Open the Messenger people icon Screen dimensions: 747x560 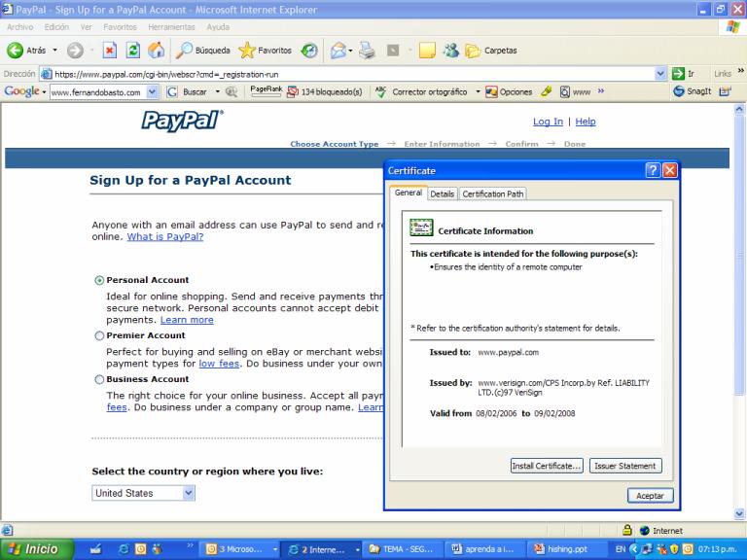pyautogui.click(x=450, y=50)
